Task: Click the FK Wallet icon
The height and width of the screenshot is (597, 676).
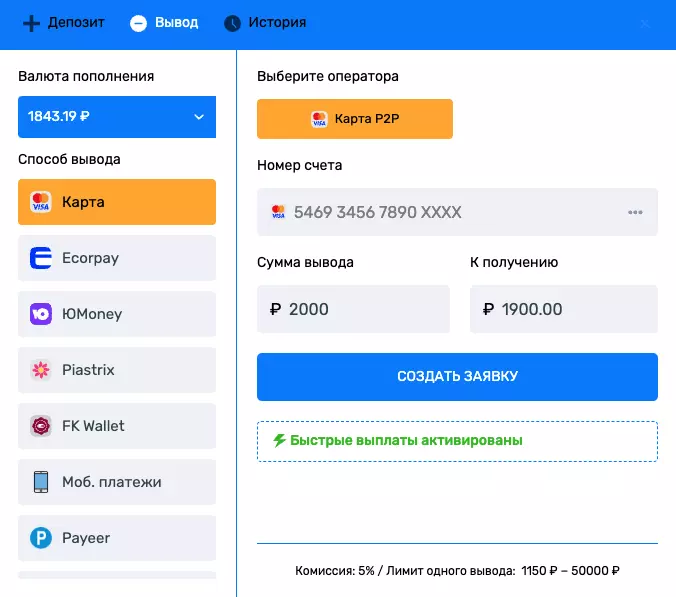Action: pyautogui.click(x=41, y=426)
